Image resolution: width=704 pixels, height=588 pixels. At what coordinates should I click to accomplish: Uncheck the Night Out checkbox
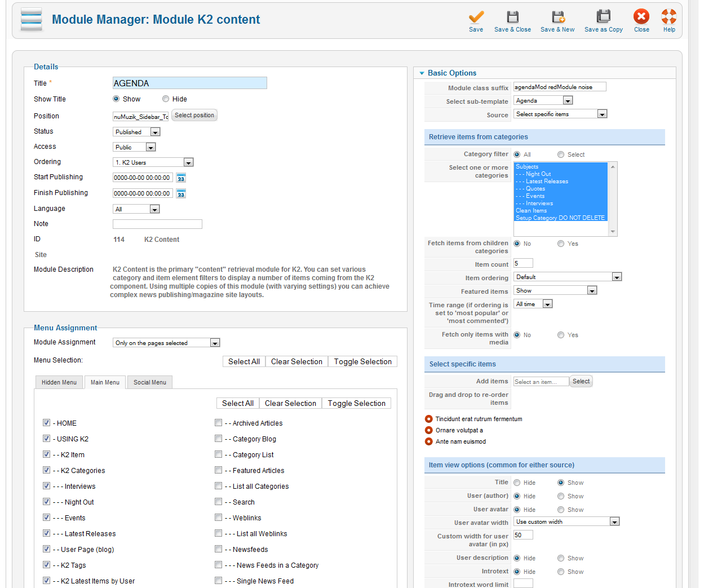[x=46, y=502]
